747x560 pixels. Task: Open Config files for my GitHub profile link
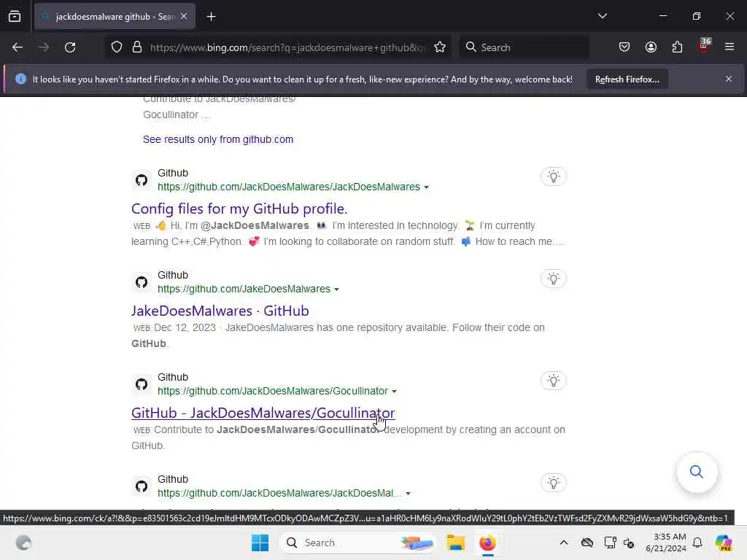239,209
